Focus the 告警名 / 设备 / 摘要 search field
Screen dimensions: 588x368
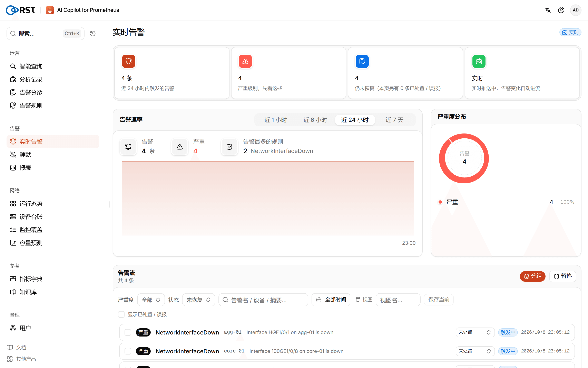(263, 300)
